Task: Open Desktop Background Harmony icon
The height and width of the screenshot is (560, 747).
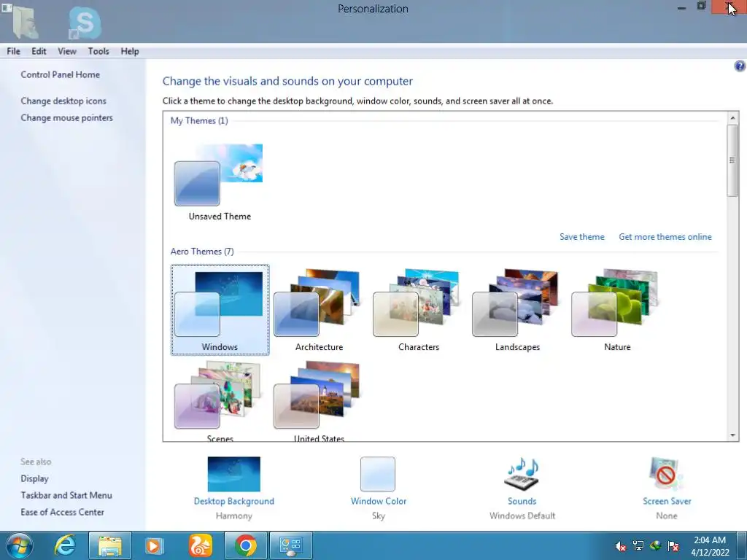Action: click(234, 474)
